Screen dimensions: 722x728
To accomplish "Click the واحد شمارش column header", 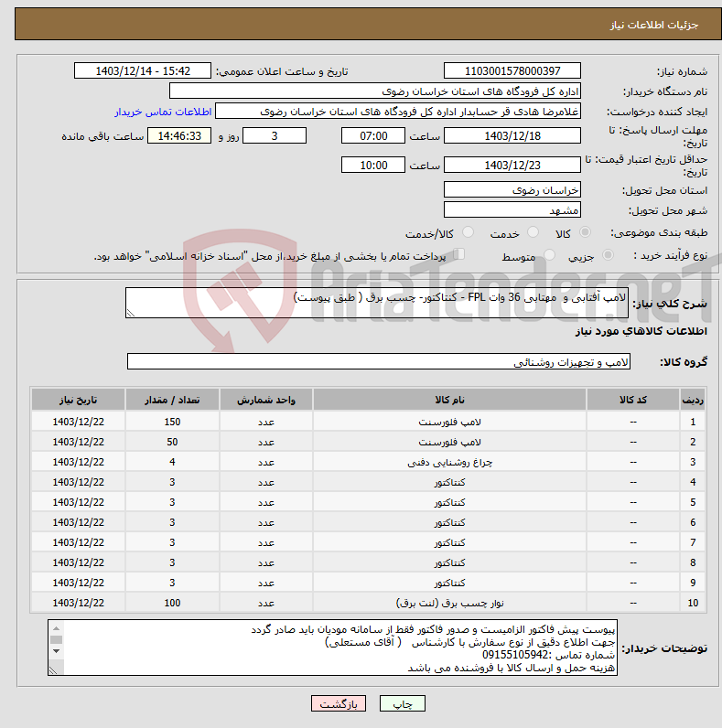I will [x=266, y=400].
